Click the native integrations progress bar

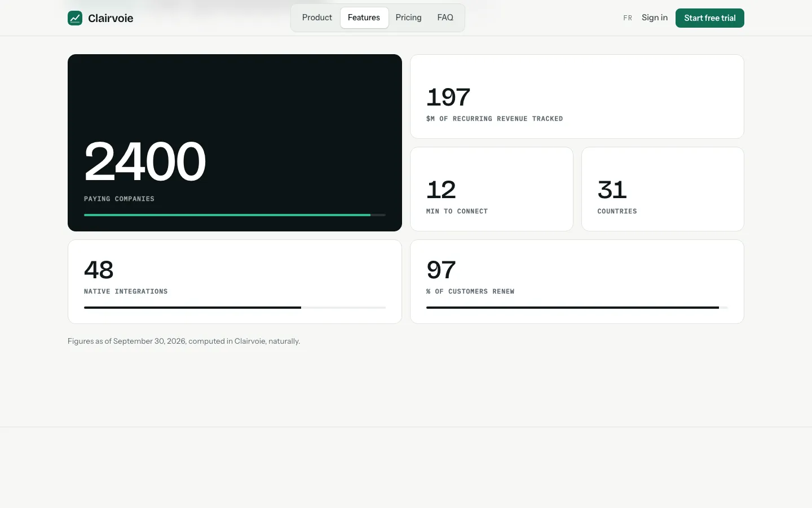click(x=235, y=308)
